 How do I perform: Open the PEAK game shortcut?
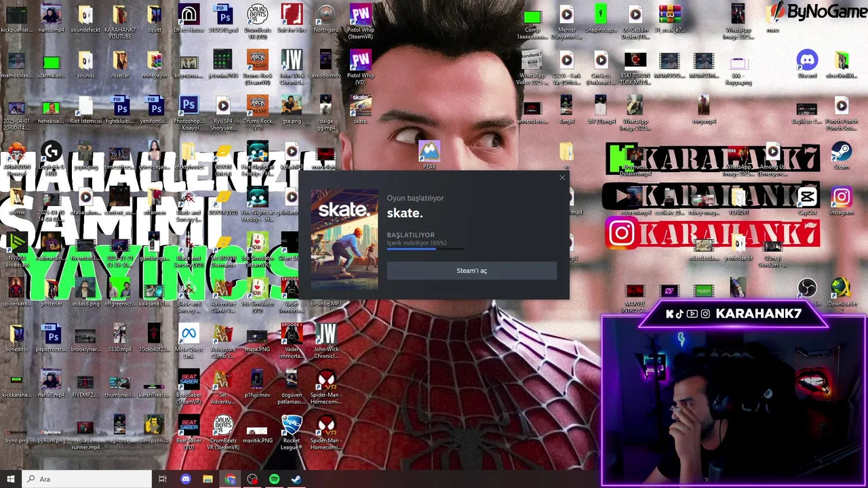429,155
